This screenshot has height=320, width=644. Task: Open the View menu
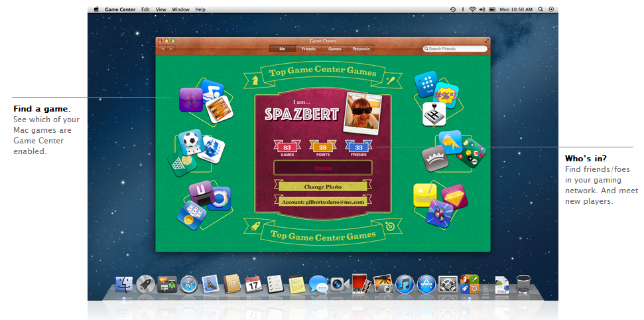tap(161, 9)
